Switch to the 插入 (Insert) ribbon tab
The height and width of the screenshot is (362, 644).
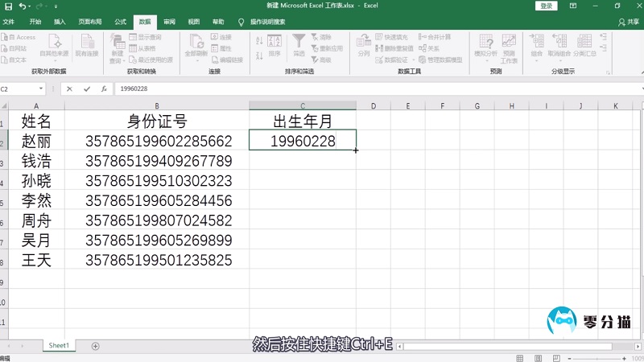coord(60,22)
